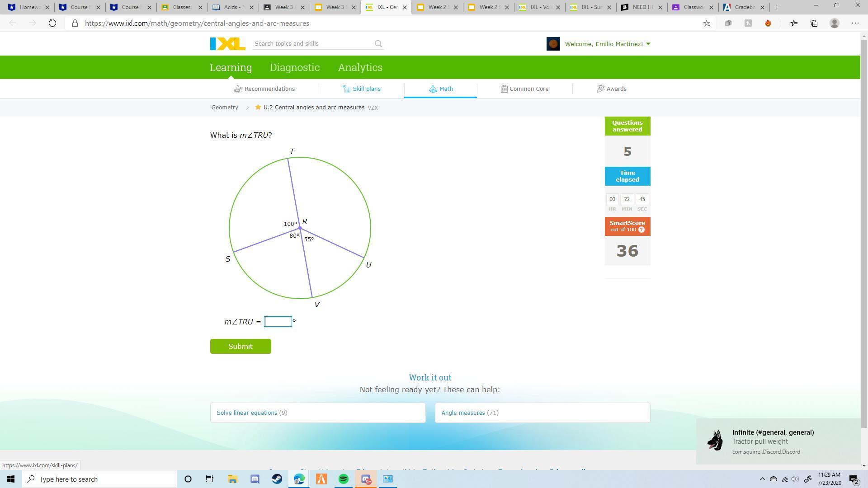The width and height of the screenshot is (868, 488).
Task: Click the browser refresh icon
Action: coord(52,23)
